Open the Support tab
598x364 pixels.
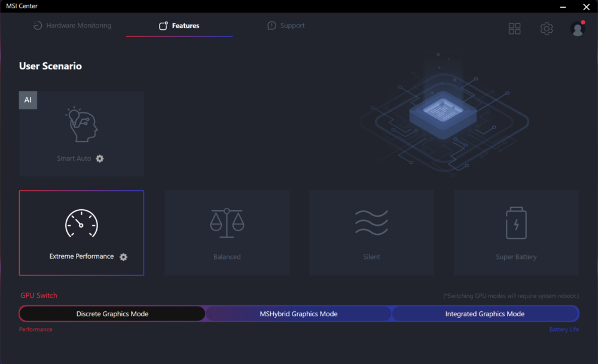(286, 26)
